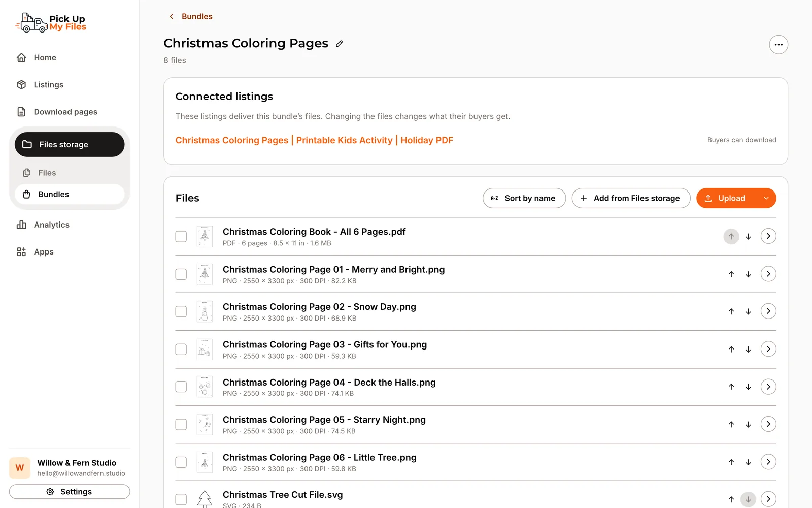Viewport: 812px width, 508px height.
Task: Open Analytics in the sidebar
Action: (x=51, y=225)
